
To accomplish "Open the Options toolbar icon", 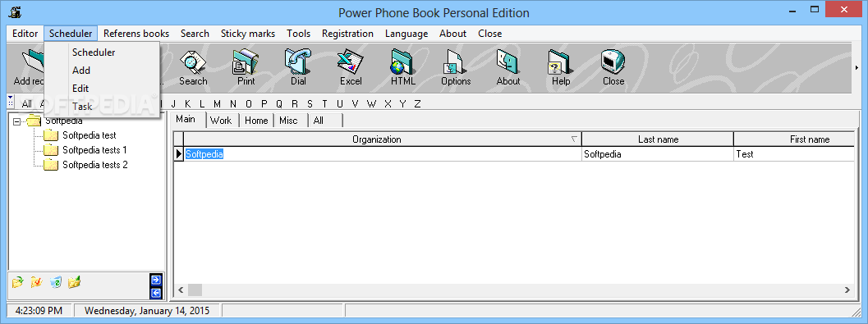I will coord(456,67).
